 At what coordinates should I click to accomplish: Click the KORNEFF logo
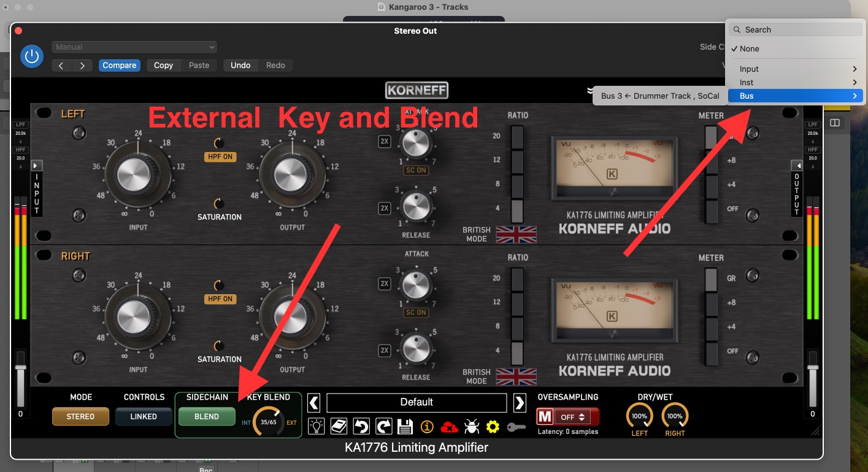click(x=417, y=91)
